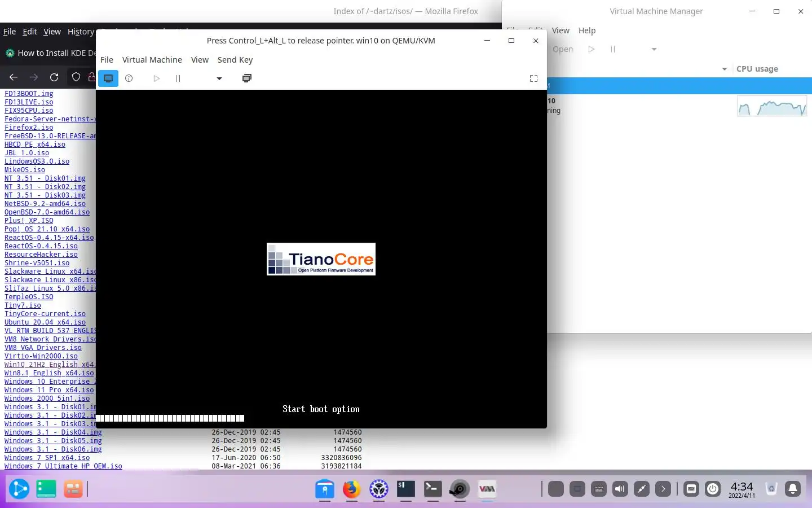Image resolution: width=812 pixels, height=508 pixels.
Task: Open the View menu of the win10 window
Action: pos(200,60)
